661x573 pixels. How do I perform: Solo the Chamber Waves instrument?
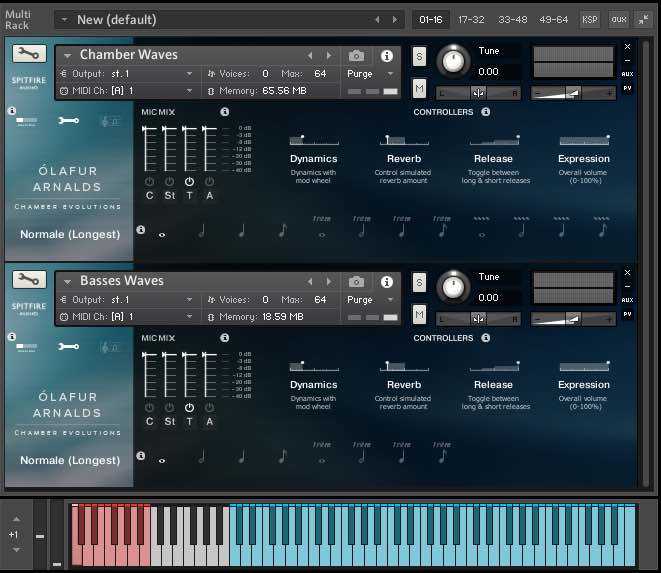tap(419, 56)
